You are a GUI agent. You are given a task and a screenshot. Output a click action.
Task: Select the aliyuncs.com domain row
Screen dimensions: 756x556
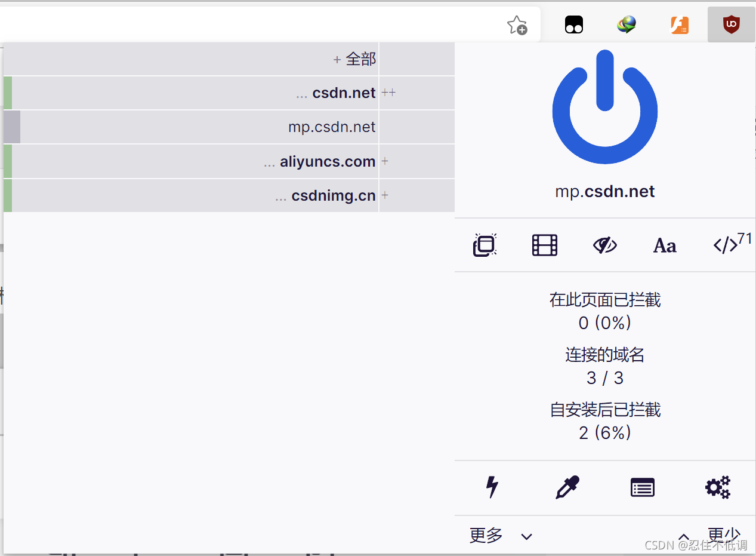tap(191, 161)
